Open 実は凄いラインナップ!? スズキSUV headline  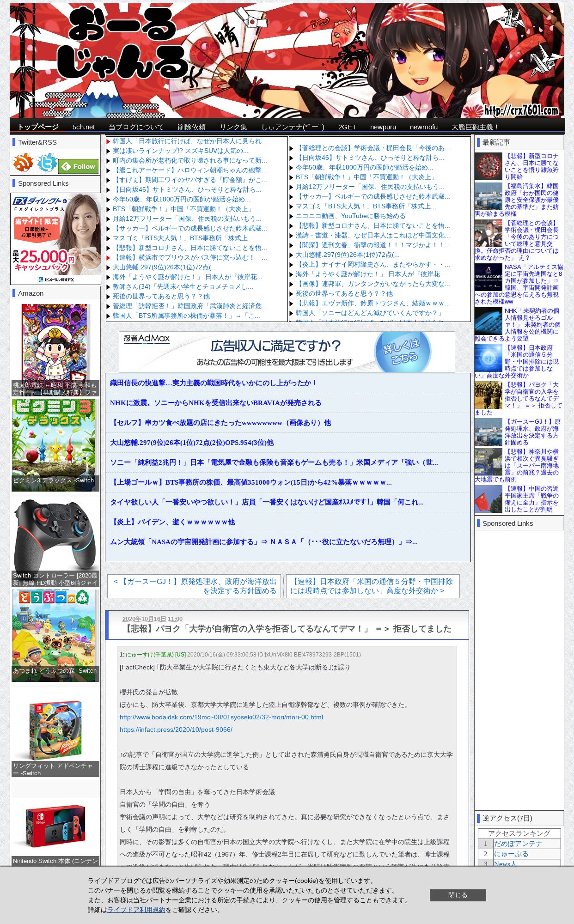(181, 151)
